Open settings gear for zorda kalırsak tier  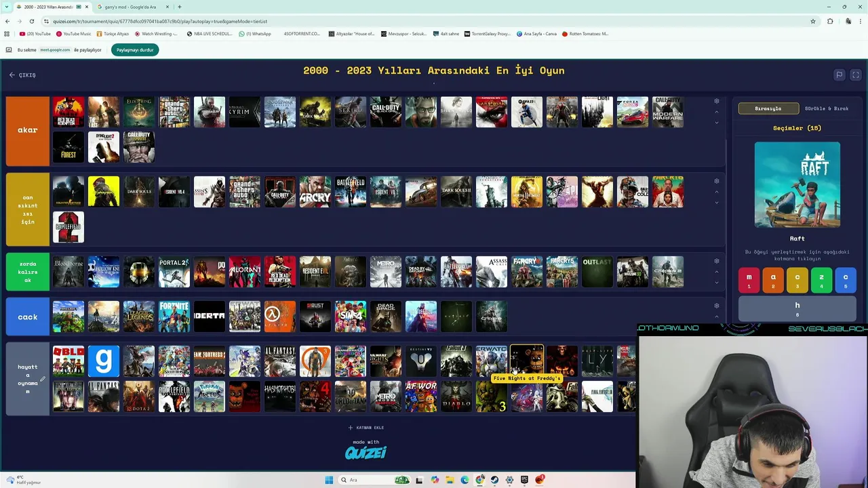[717, 261]
